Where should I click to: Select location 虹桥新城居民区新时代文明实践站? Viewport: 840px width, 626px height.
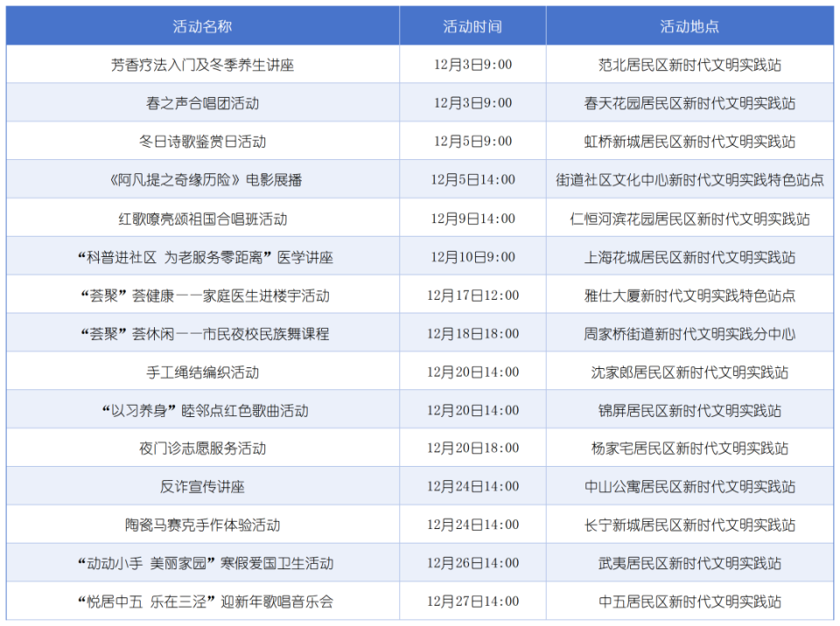pyautogui.click(x=689, y=142)
